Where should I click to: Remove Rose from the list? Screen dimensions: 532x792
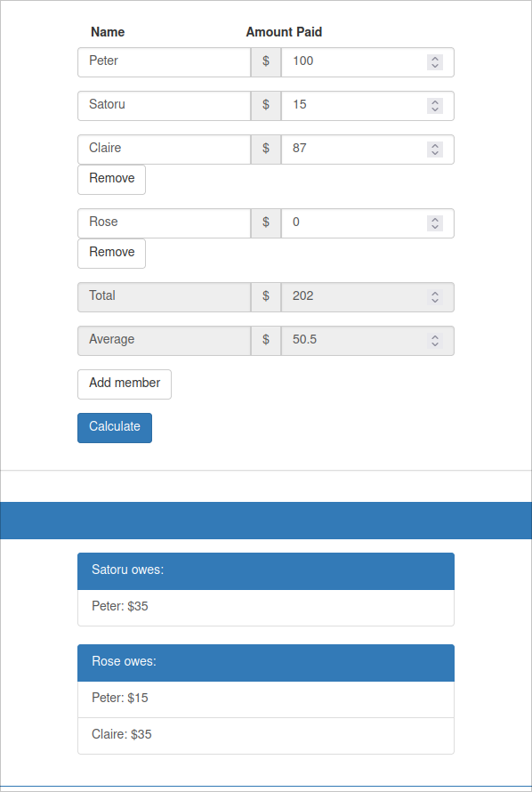click(x=111, y=253)
